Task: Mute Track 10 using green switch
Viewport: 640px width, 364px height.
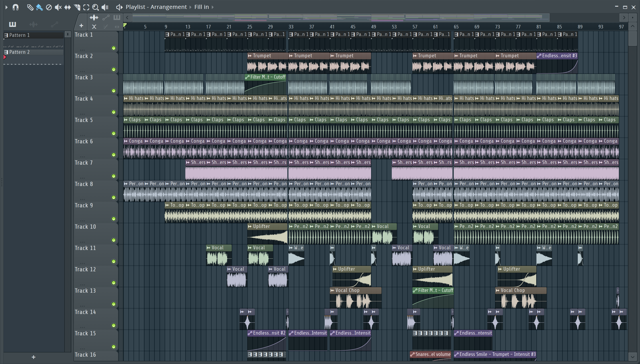Action: (x=114, y=240)
